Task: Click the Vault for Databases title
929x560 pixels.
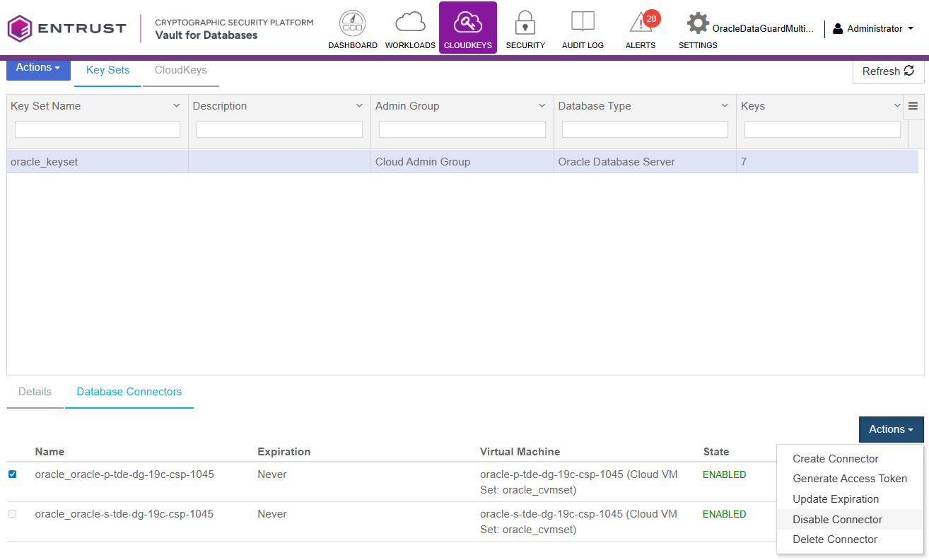Action: pyautogui.click(x=206, y=35)
